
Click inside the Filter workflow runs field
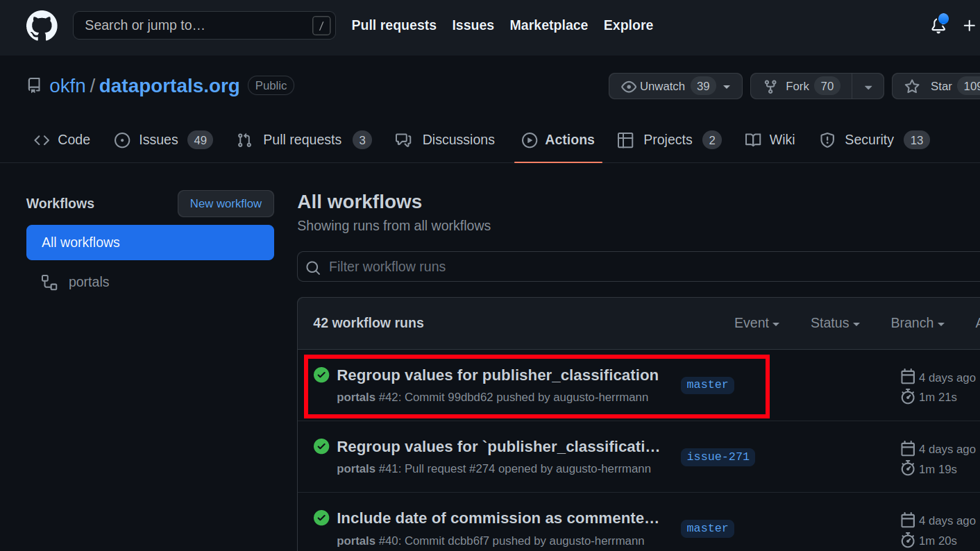486,266
